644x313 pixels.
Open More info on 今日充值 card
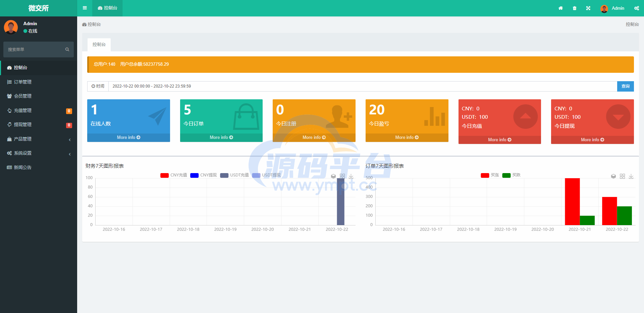pyautogui.click(x=500, y=140)
